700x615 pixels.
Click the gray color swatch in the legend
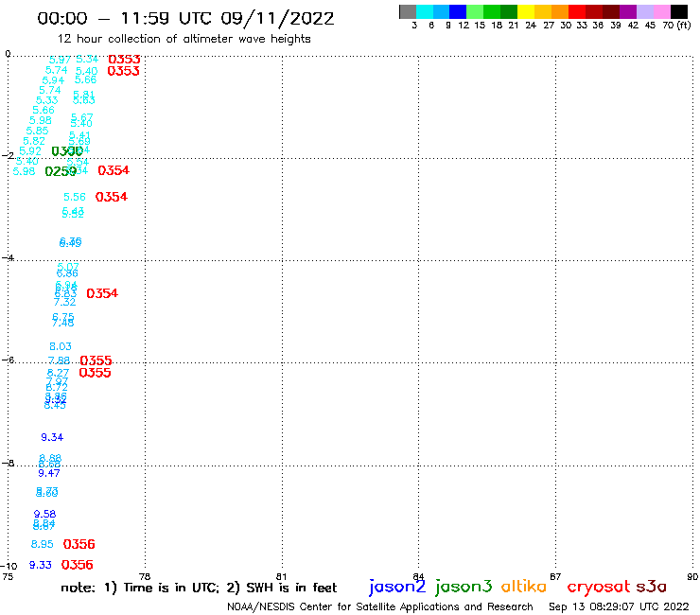(x=408, y=11)
